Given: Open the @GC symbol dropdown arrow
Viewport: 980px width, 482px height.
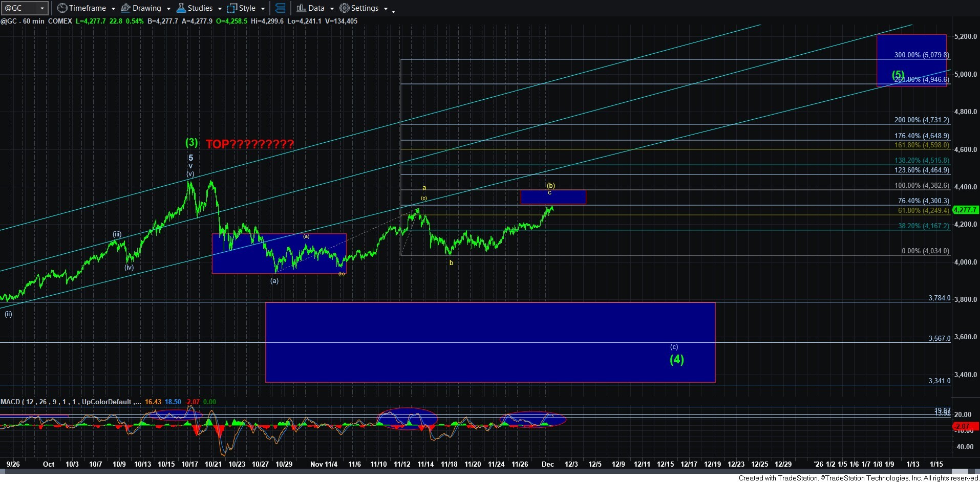Looking at the screenshot, I should click(x=42, y=8).
